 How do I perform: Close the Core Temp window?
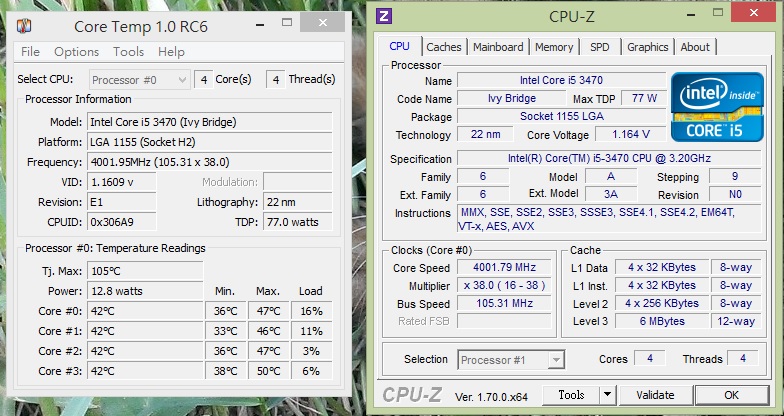pyautogui.click(x=322, y=22)
